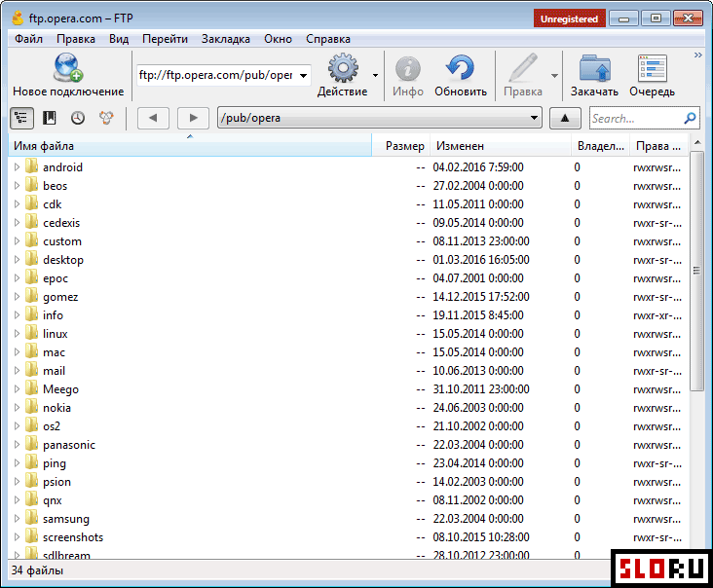Expand the linux folder
Screen dimensions: 713x588
(x=17, y=334)
